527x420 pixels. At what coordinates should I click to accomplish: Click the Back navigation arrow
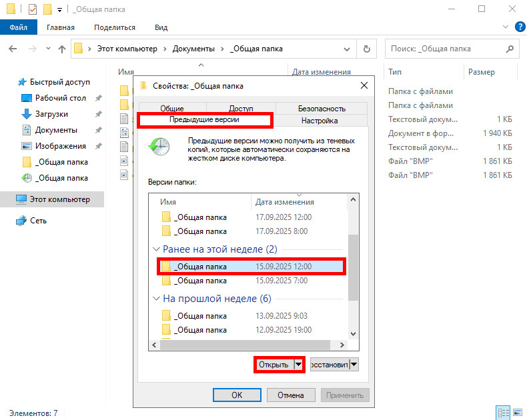click(x=13, y=49)
